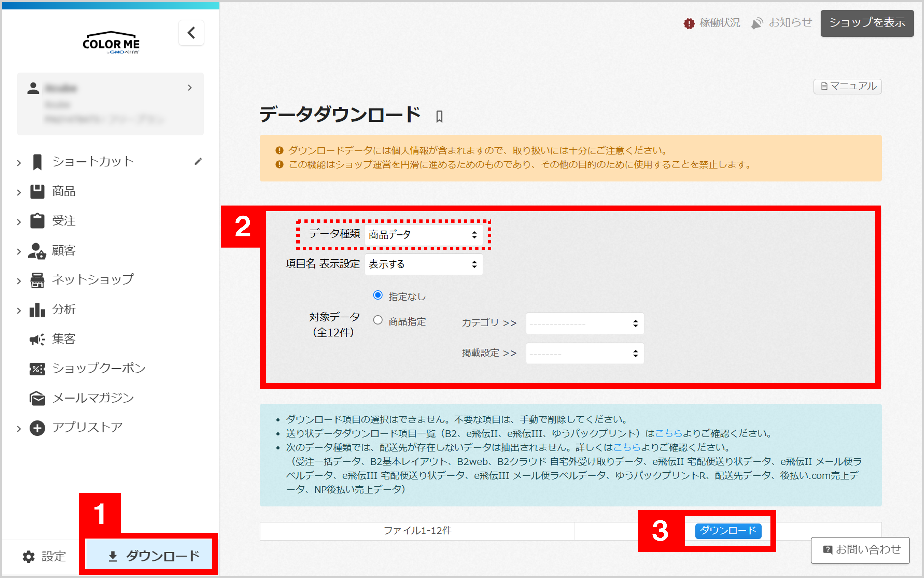924x578 pixels.
Task: Open the カテゴリ dropdown
Action: pos(584,323)
